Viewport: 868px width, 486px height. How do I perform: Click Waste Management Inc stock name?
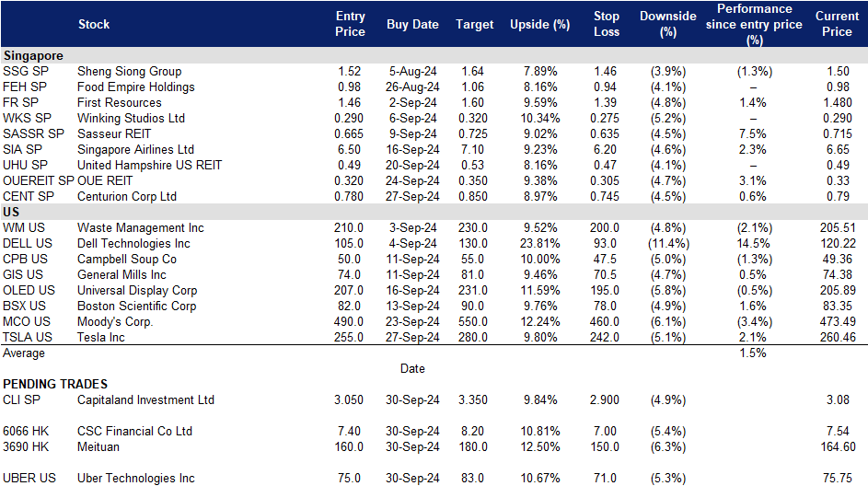point(141,227)
